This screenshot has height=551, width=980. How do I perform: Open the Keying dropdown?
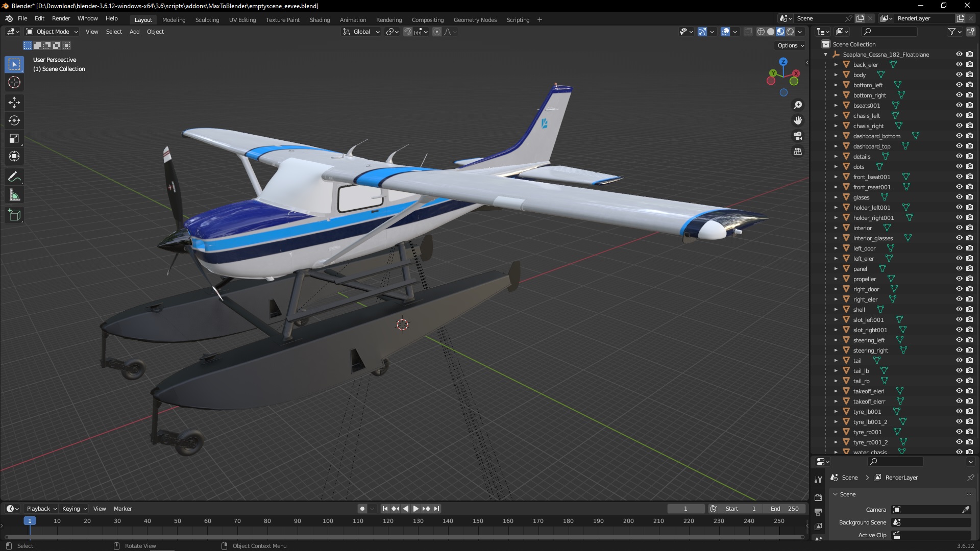(x=74, y=509)
